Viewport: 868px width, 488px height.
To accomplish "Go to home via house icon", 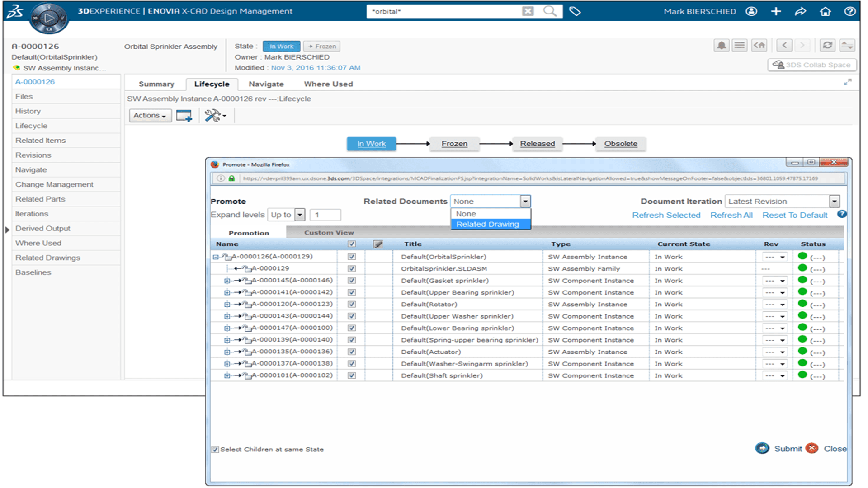I will coord(825,11).
